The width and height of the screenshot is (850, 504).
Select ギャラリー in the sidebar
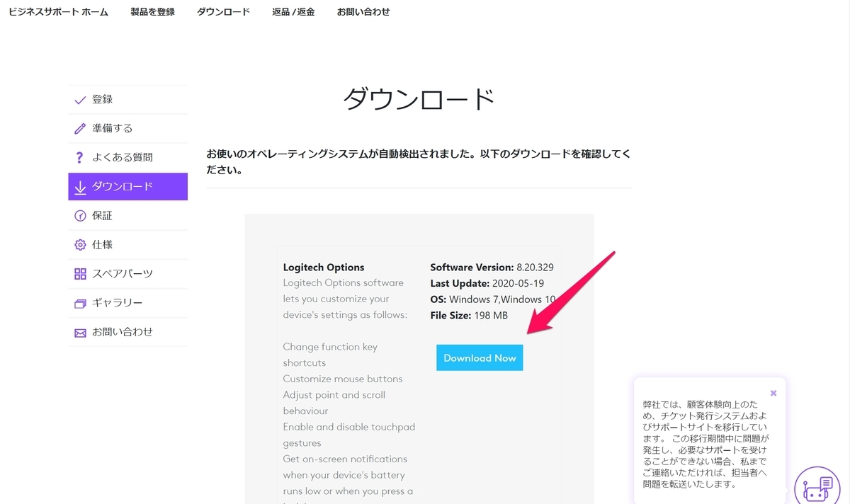(128, 303)
